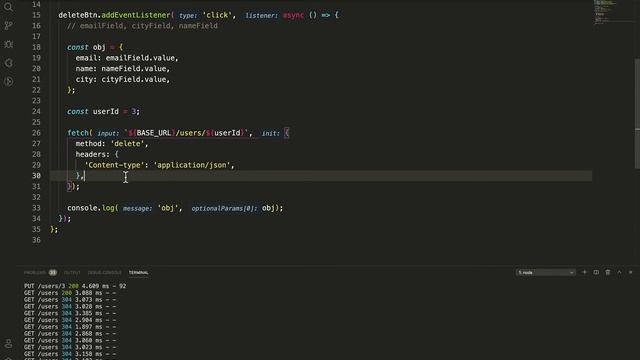Viewport: 640px width, 360px height.
Task: Click line number 26 in gutter
Action: pos(36,133)
